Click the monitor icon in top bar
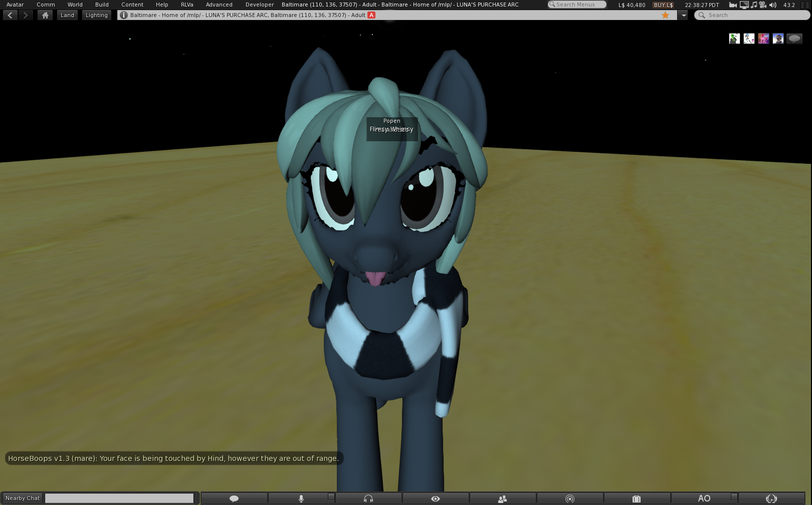This screenshot has height=505, width=812. pyautogui.click(x=744, y=5)
